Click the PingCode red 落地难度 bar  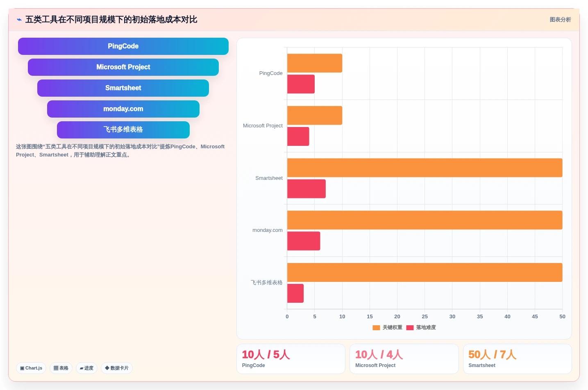point(301,84)
